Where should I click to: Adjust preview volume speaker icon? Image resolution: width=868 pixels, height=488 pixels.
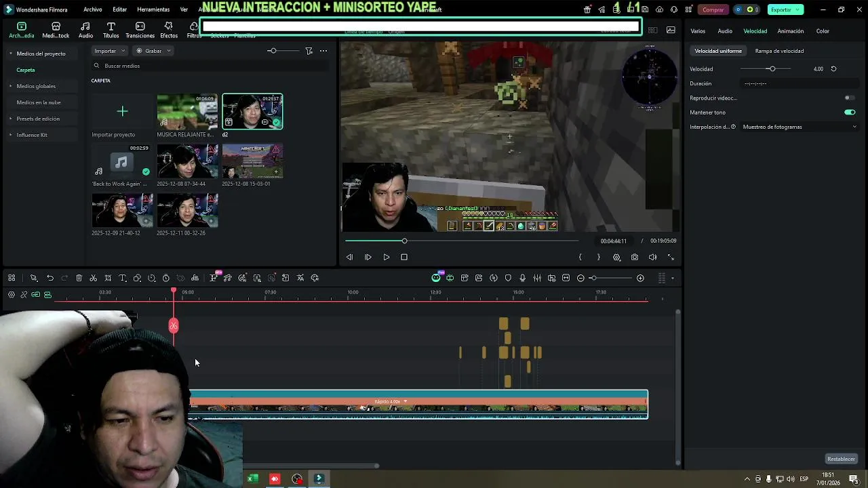click(x=652, y=258)
